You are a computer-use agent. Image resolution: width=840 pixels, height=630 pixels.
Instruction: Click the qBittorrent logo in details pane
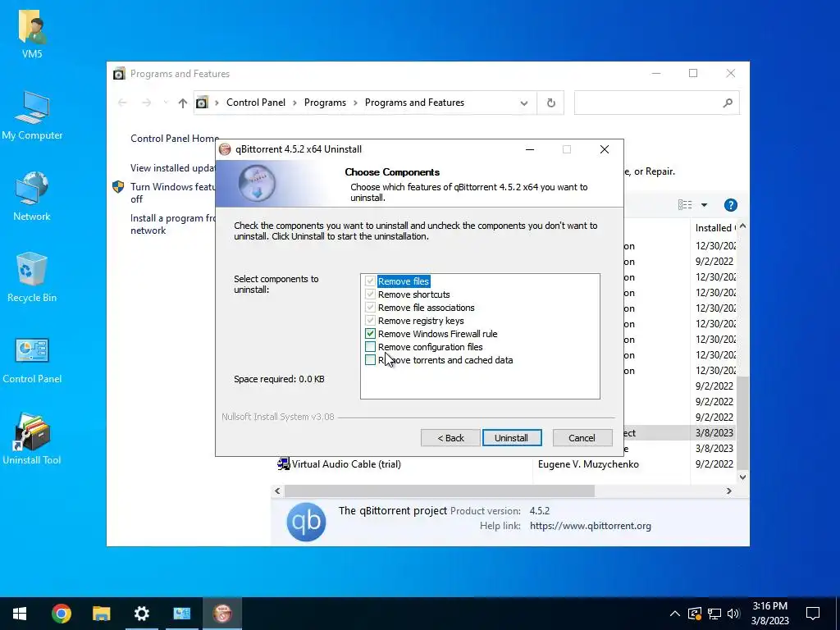[x=306, y=522]
